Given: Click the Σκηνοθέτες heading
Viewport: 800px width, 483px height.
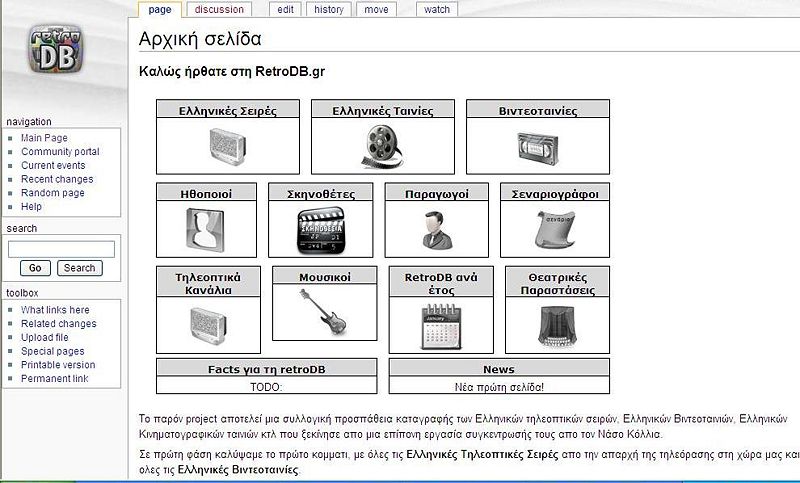Looking at the screenshot, I should click(320, 194).
